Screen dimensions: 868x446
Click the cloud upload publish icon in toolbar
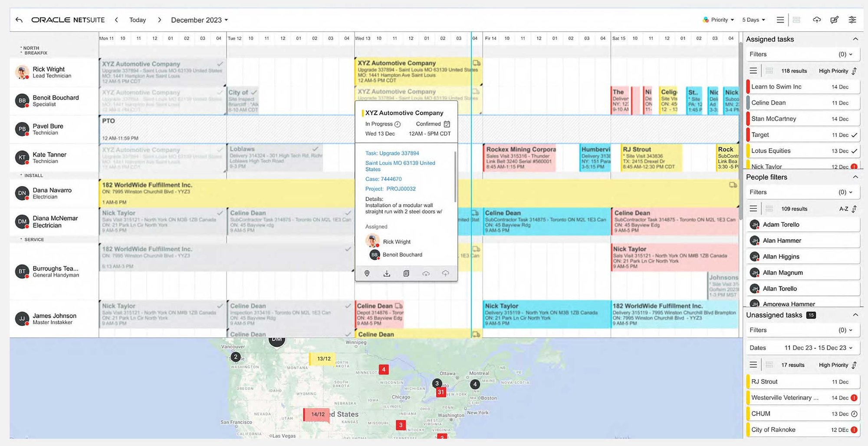[817, 20]
